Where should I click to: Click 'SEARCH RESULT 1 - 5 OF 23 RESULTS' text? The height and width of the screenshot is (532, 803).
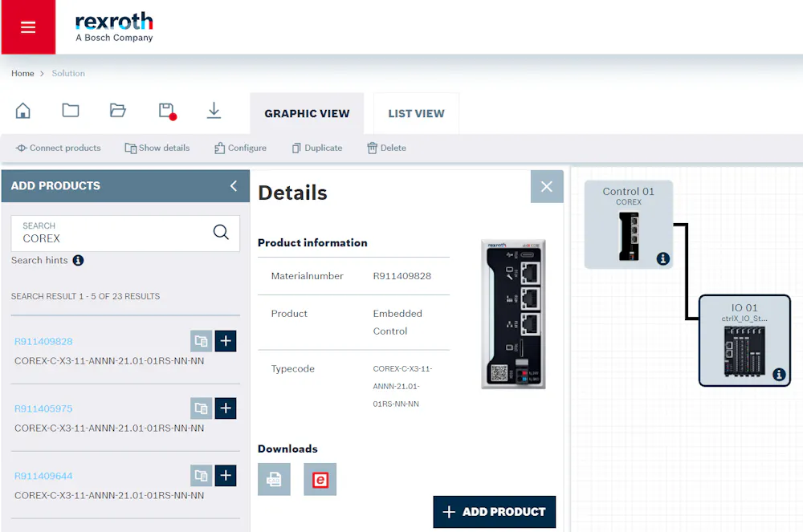86,296
